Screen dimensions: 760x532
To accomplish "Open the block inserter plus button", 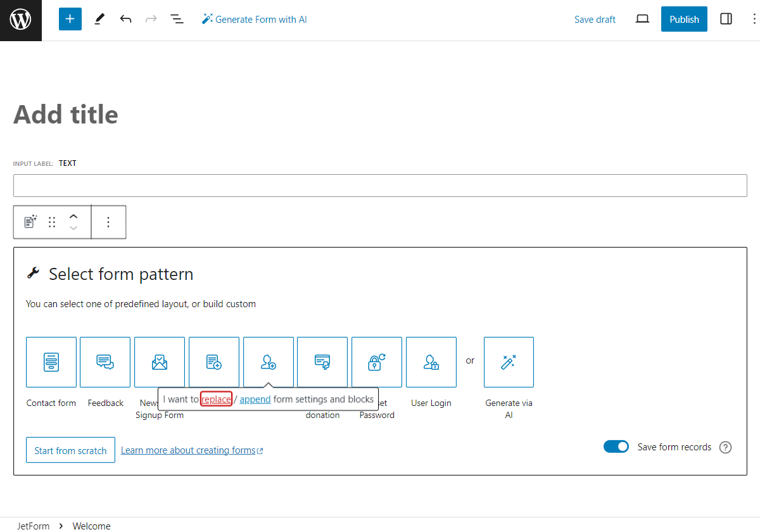I will 70,19.
